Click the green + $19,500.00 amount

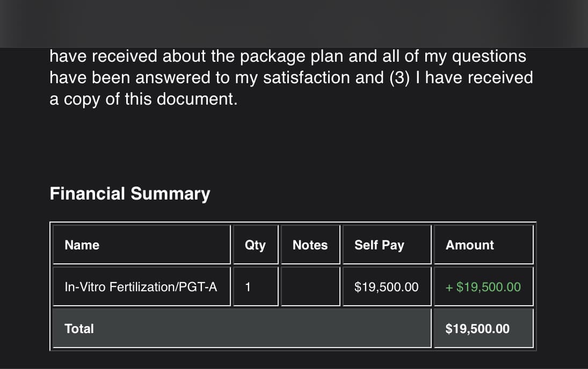[483, 287]
